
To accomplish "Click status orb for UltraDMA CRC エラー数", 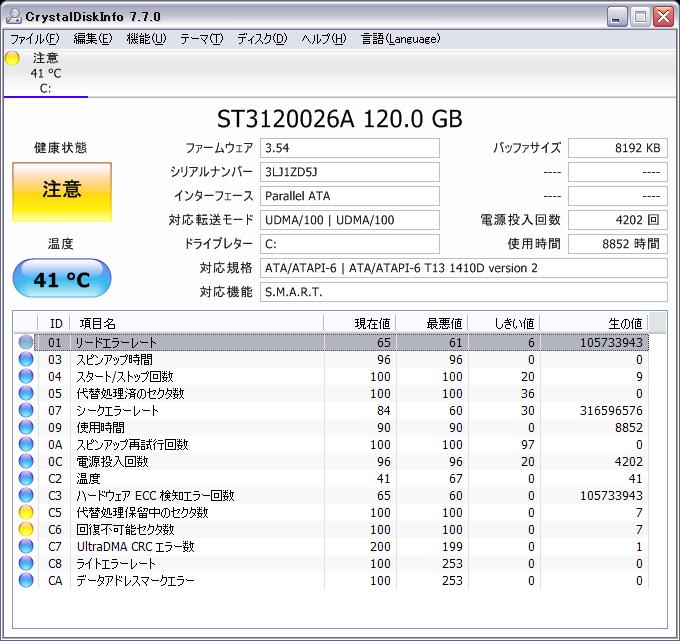I will point(26,546).
